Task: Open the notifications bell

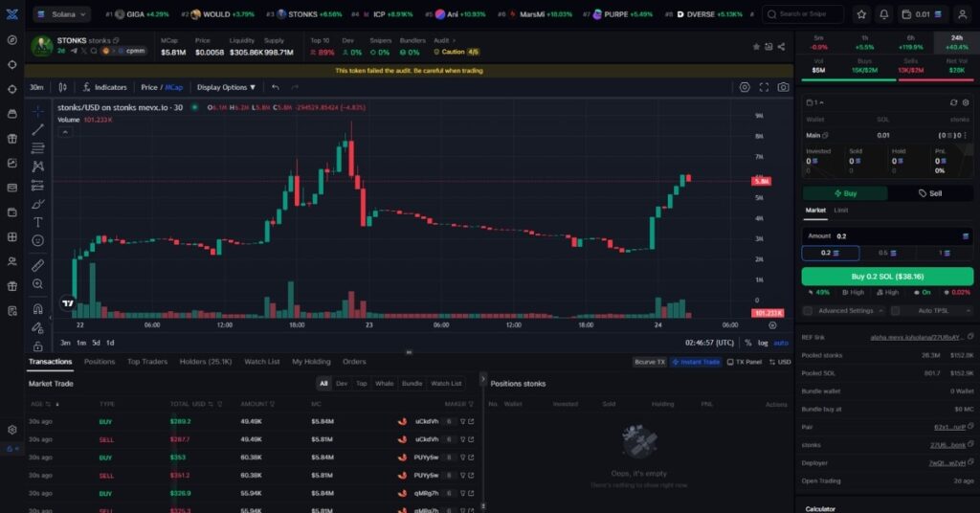Action: pos(883,13)
